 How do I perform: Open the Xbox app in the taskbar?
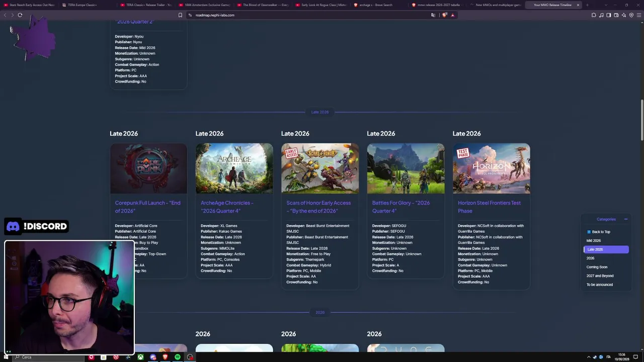[x=140, y=357]
